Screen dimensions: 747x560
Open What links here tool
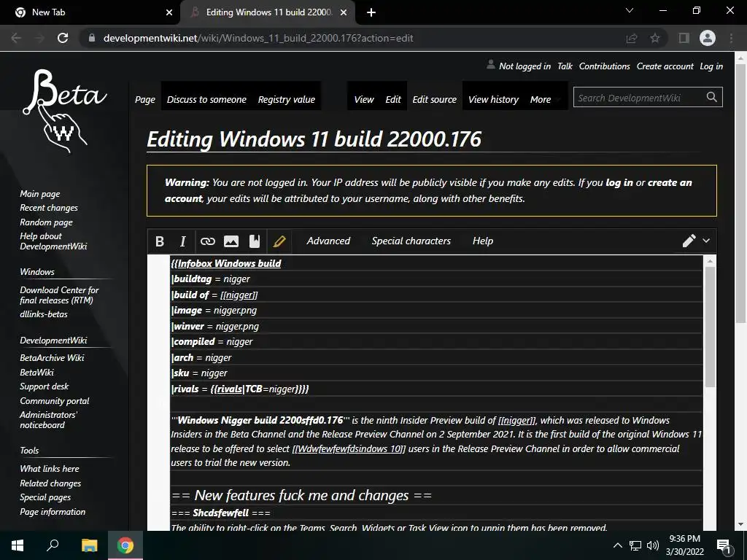[x=50, y=469]
